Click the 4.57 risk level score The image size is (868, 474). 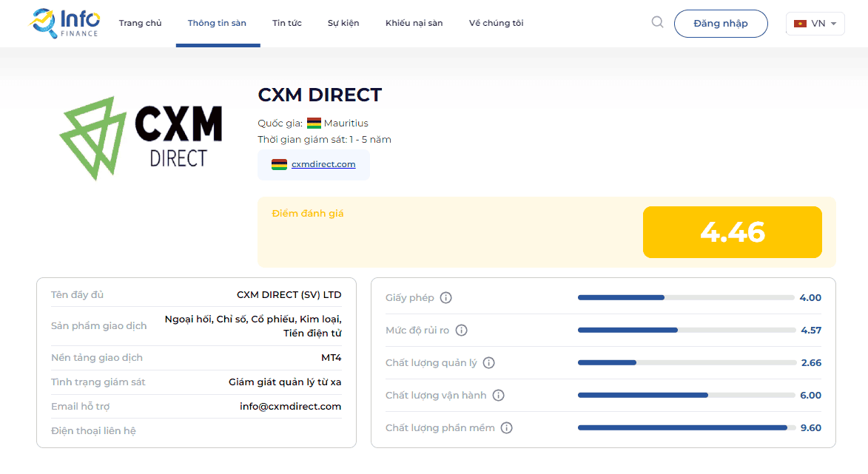click(x=811, y=331)
